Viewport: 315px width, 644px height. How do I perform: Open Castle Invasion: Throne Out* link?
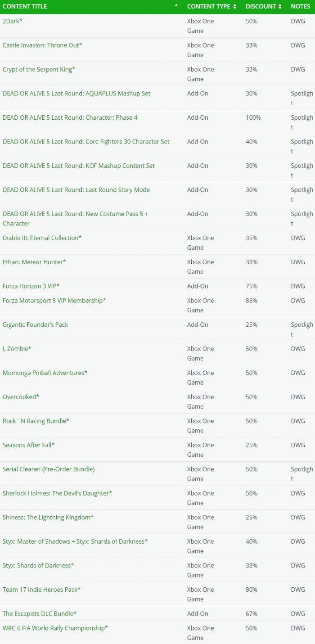pyautogui.click(x=42, y=45)
